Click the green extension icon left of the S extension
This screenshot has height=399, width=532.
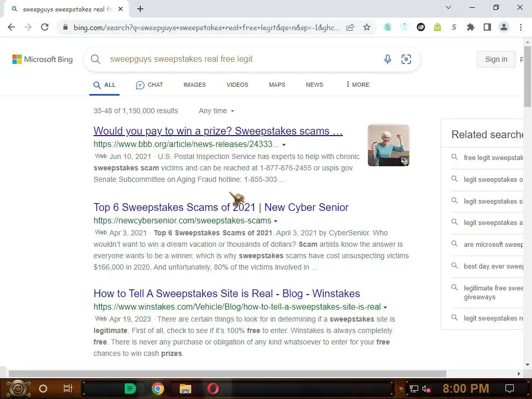click(437, 27)
